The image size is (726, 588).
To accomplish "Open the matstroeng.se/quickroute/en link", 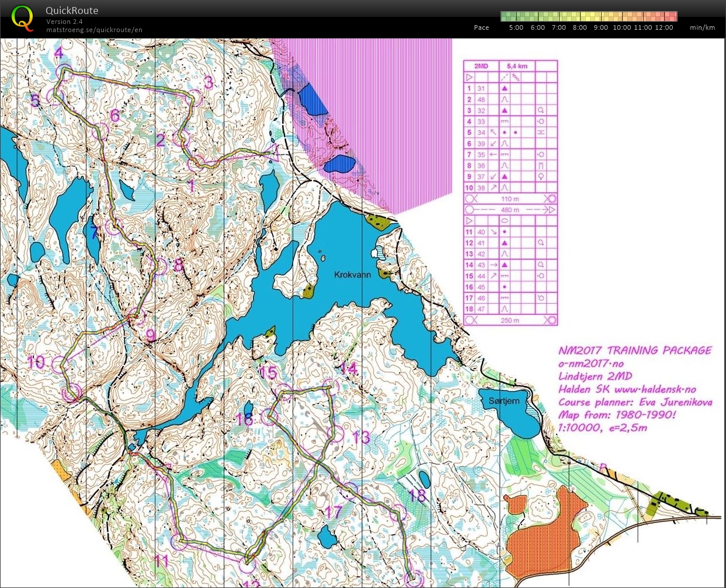I will pyautogui.click(x=94, y=30).
